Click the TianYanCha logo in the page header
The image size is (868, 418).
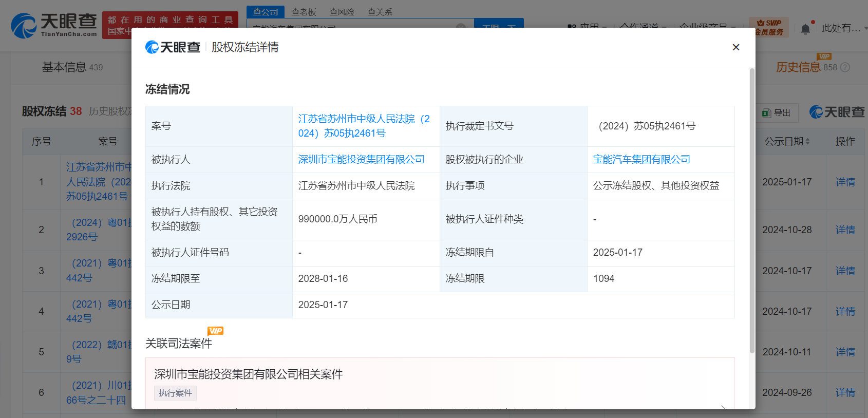coord(54,25)
